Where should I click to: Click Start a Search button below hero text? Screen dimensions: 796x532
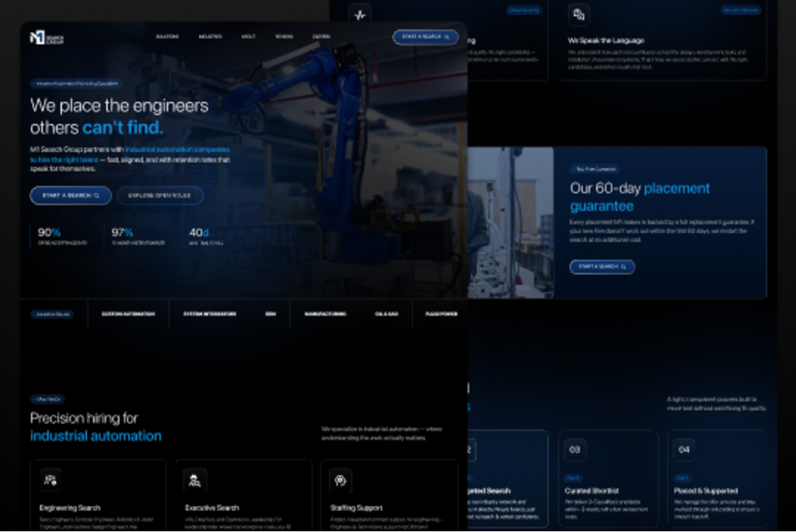pos(71,196)
